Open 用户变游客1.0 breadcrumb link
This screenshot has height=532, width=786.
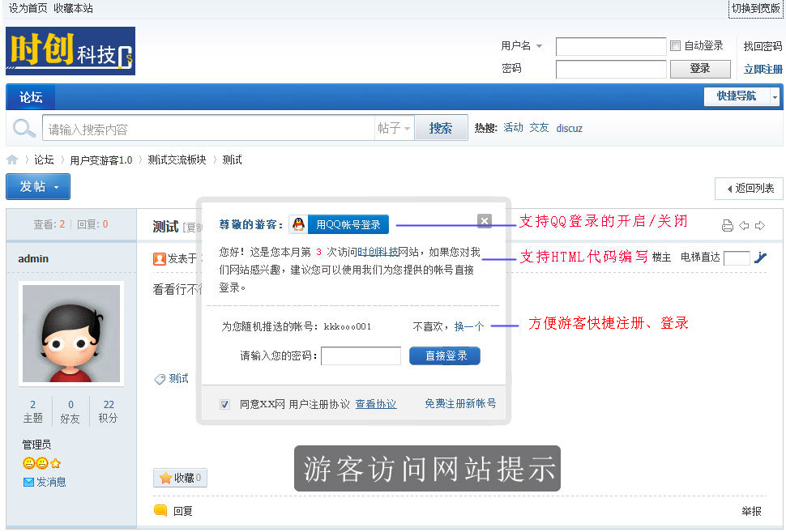tap(101, 160)
